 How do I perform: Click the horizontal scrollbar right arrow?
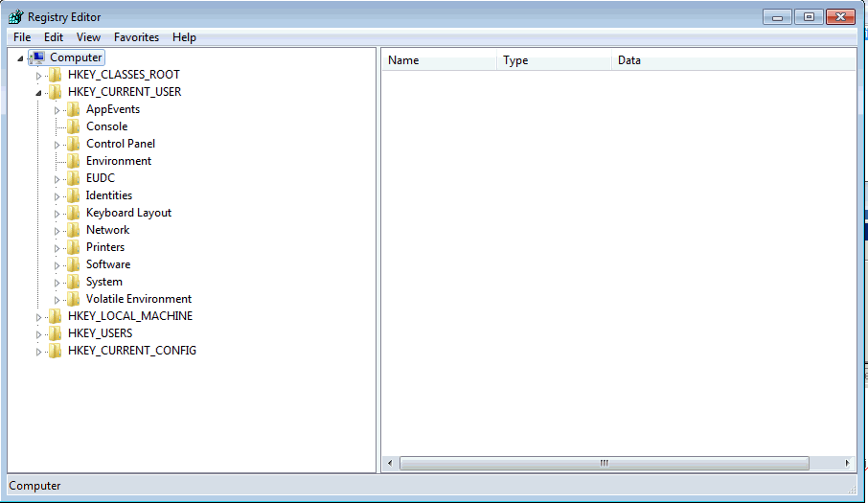[847, 463]
